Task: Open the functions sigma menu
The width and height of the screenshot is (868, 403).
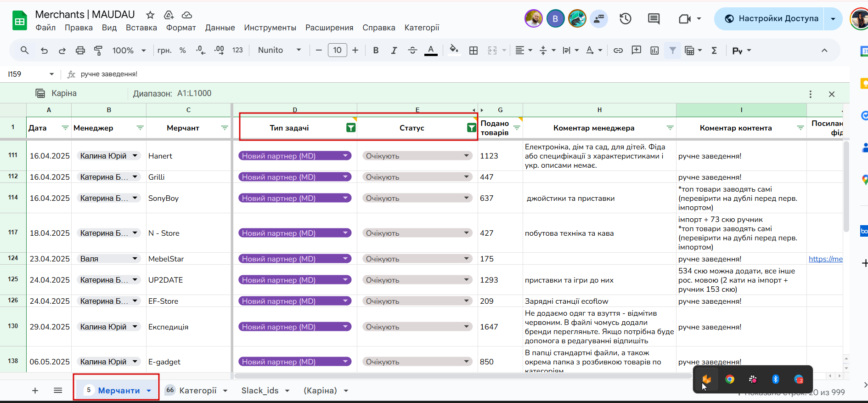Action: point(714,51)
